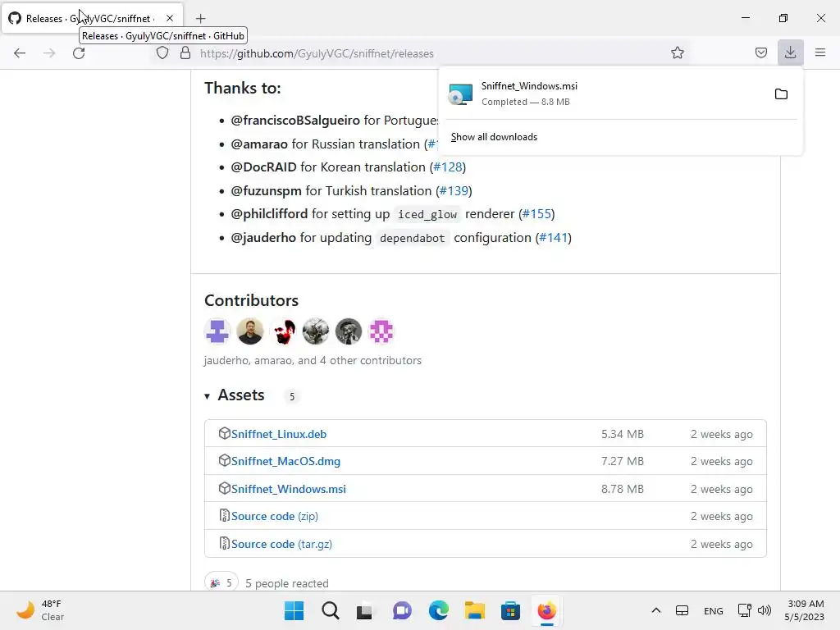This screenshot has height=630, width=840.
Task: Open containing folder for Sniffnet_Windows.msi
Action: click(781, 94)
